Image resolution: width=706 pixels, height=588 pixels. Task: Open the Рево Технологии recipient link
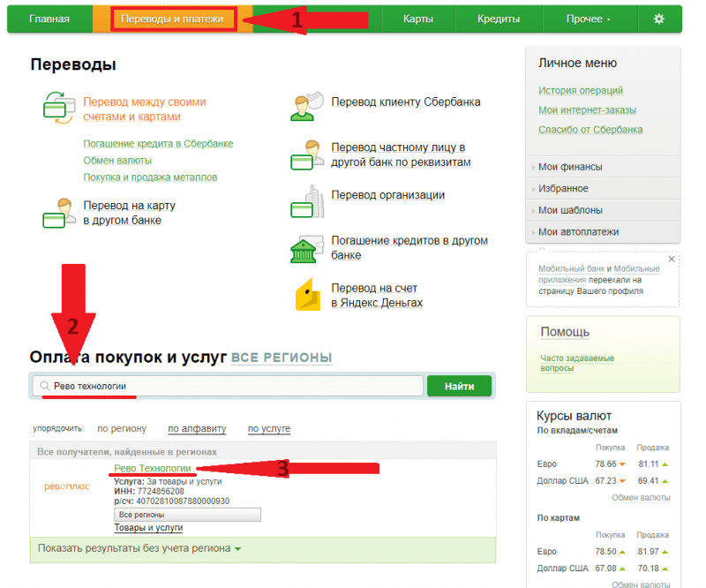tap(153, 468)
